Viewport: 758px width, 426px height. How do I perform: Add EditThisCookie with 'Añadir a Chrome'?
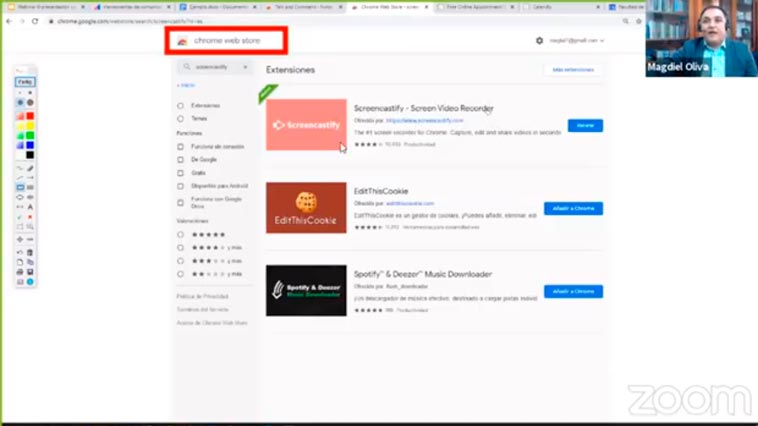(x=573, y=208)
